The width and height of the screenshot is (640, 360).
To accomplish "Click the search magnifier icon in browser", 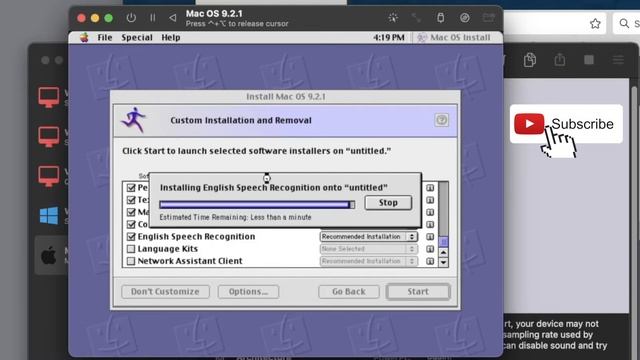I will pos(624,24).
